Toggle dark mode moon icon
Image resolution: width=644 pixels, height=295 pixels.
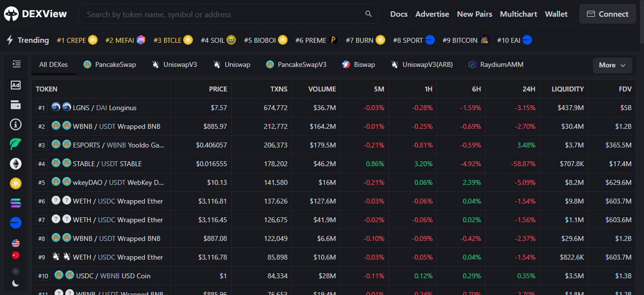click(16, 283)
